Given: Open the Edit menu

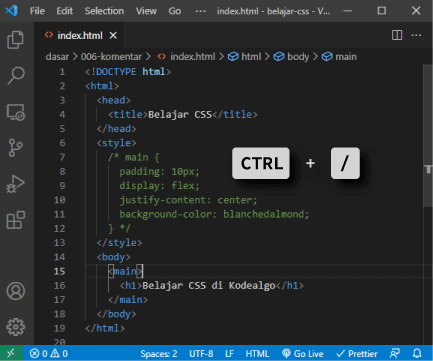Looking at the screenshot, I should [x=64, y=11].
